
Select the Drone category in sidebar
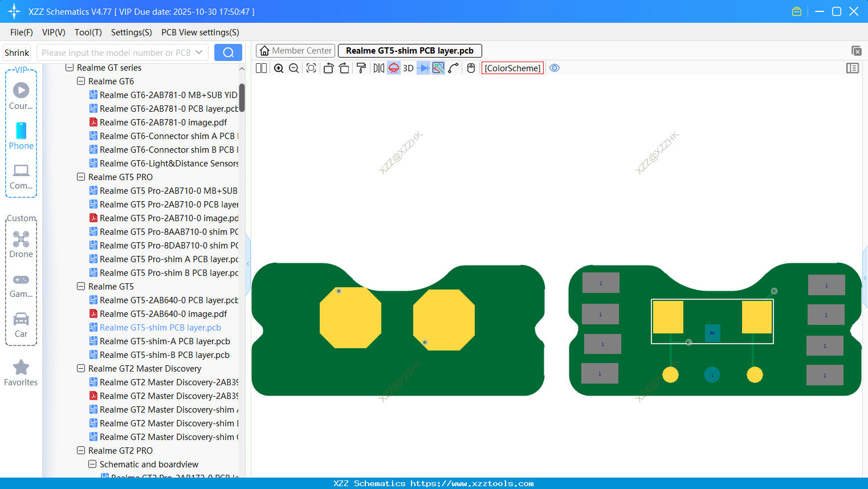click(21, 244)
